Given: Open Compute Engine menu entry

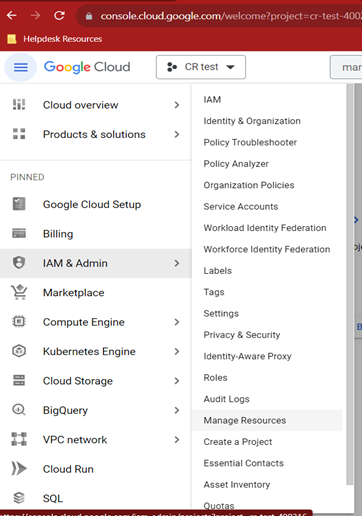Looking at the screenshot, I should click(x=96, y=322).
